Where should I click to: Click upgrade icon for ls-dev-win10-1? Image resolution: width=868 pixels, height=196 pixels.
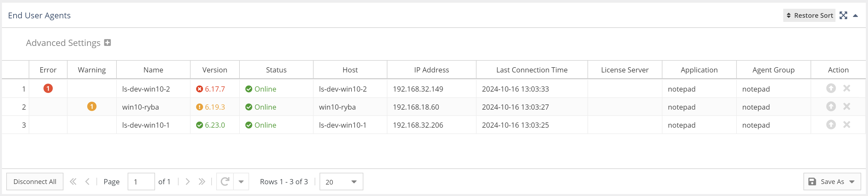831,125
